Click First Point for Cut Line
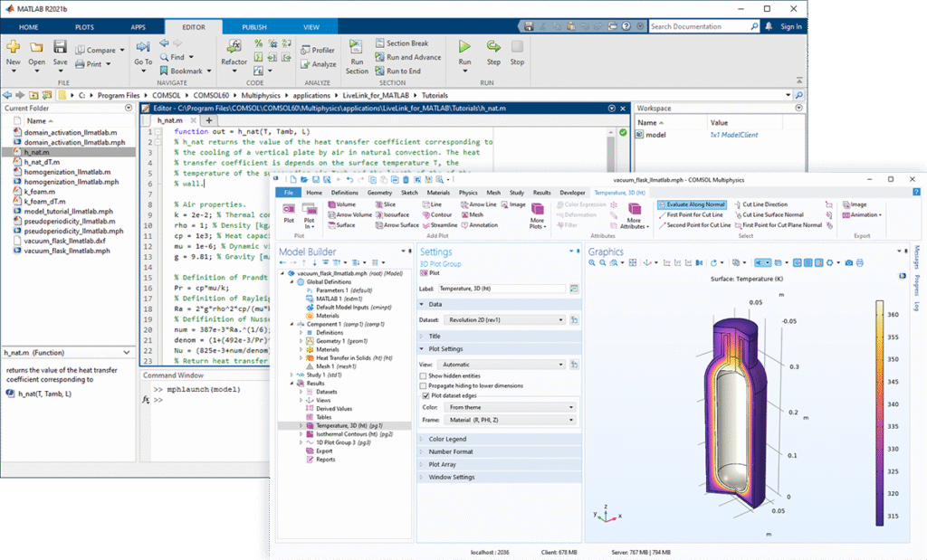This screenshot has height=560, width=927. (691, 215)
